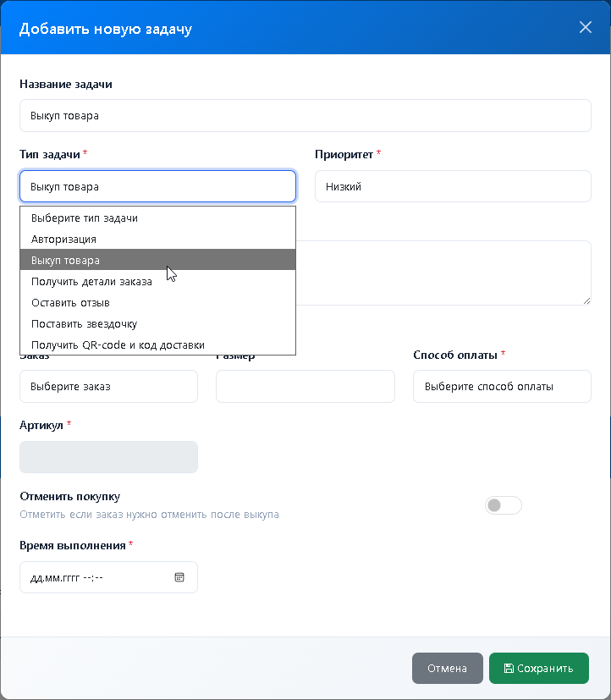Focus the Название задачи field

click(305, 116)
